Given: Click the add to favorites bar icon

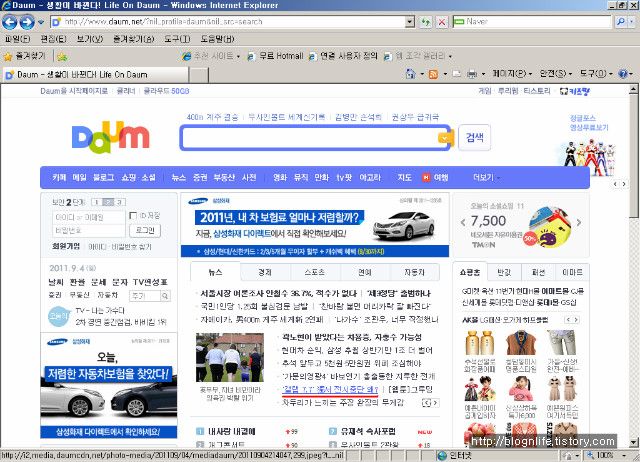Looking at the screenshot, I should (x=62, y=56).
